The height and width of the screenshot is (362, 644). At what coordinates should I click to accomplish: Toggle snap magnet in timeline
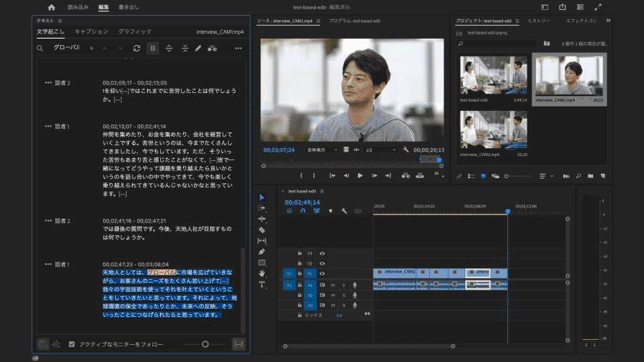(x=303, y=211)
